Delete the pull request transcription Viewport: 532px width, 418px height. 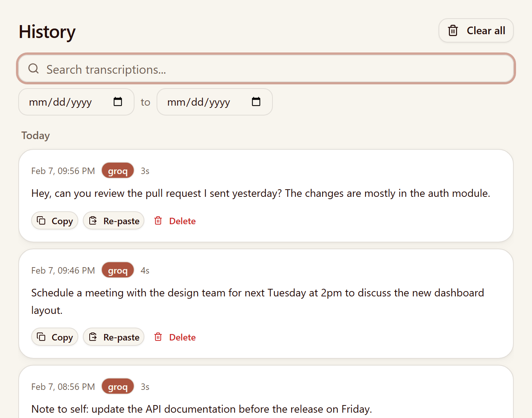click(x=182, y=221)
